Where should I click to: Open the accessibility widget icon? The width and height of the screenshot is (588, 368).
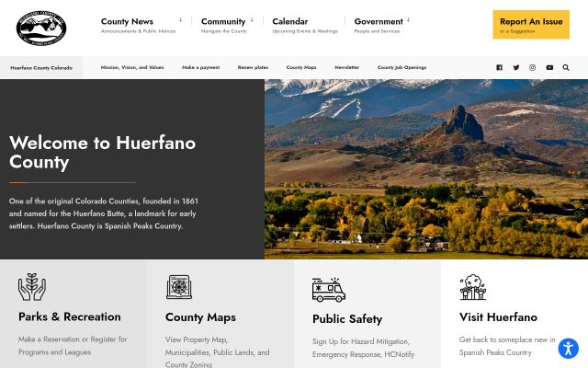pyautogui.click(x=568, y=348)
